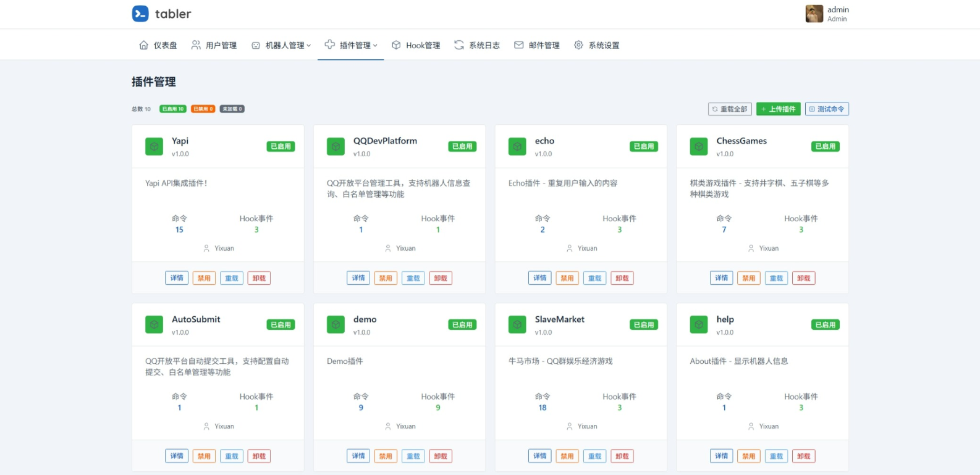Screen dimensions: 980x475
Task: Uninstall the demo plugin with 卸载
Action: point(441,456)
